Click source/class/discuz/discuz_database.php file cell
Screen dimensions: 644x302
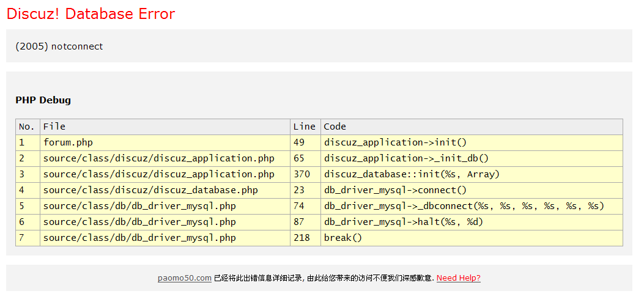click(x=165, y=190)
